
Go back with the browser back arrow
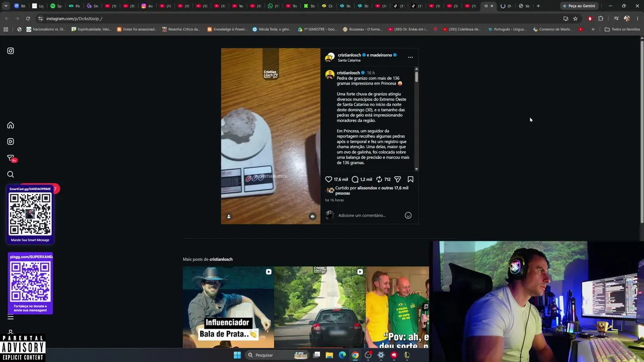pos(7,19)
